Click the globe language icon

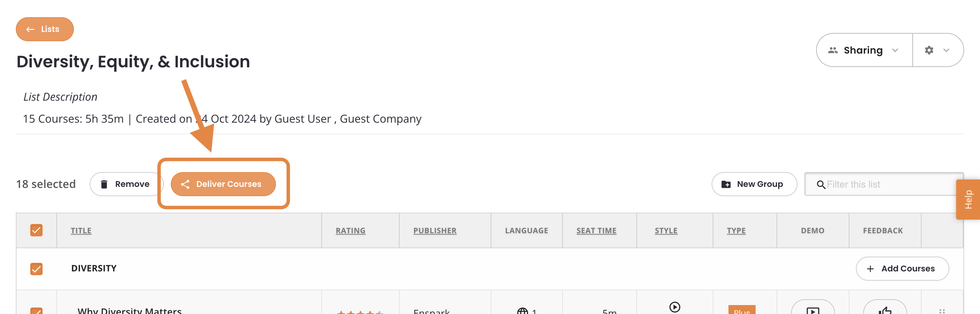coord(522,311)
